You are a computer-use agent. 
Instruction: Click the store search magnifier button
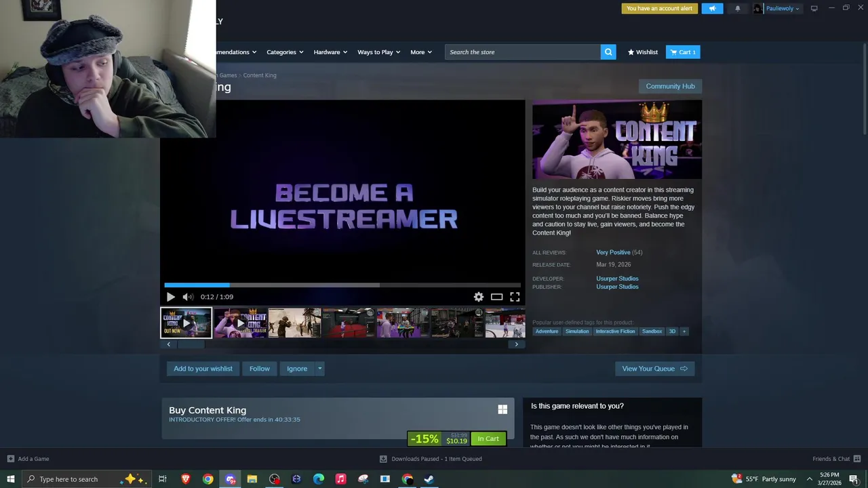click(608, 52)
